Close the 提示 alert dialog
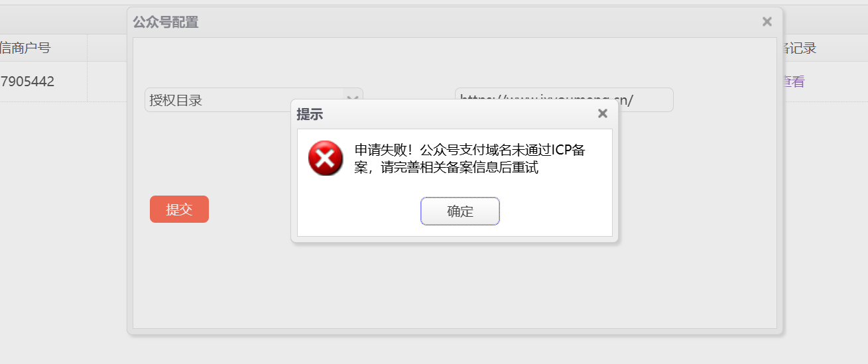 603,113
